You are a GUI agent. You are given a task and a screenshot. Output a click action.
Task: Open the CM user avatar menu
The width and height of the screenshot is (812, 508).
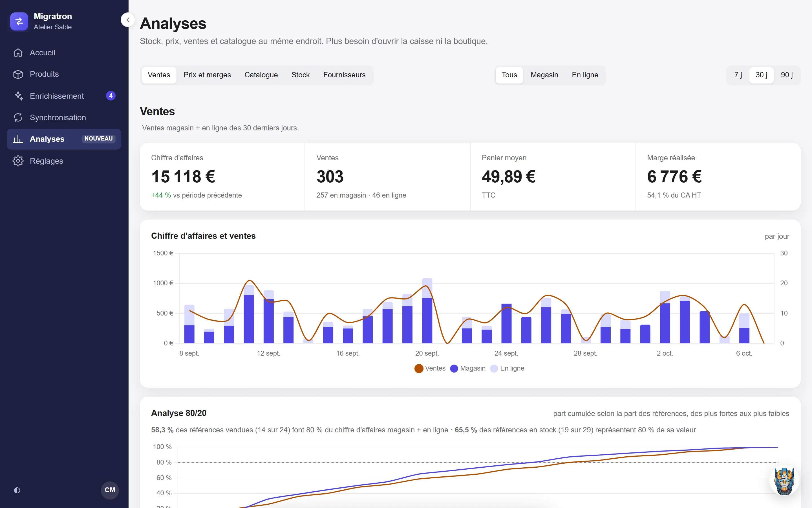click(x=110, y=490)
